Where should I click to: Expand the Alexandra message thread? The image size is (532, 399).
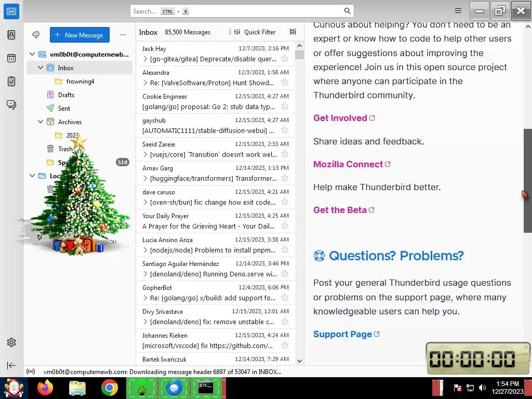[145, 83]
